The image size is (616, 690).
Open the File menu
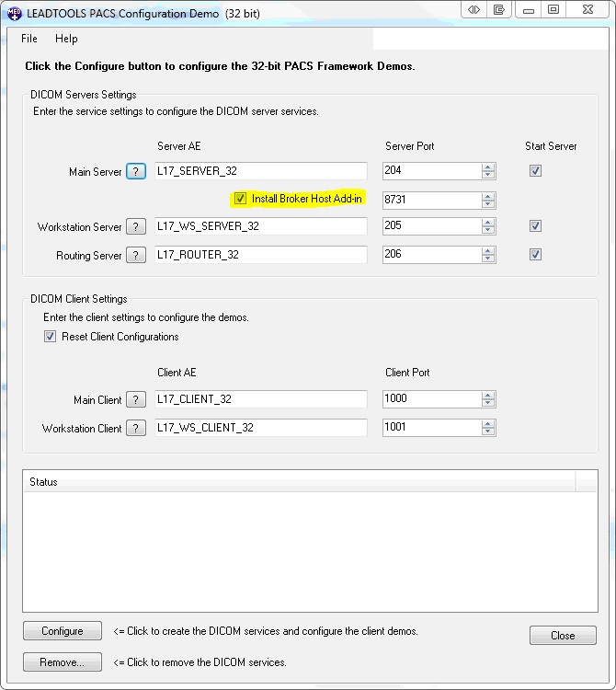point(29,39)
